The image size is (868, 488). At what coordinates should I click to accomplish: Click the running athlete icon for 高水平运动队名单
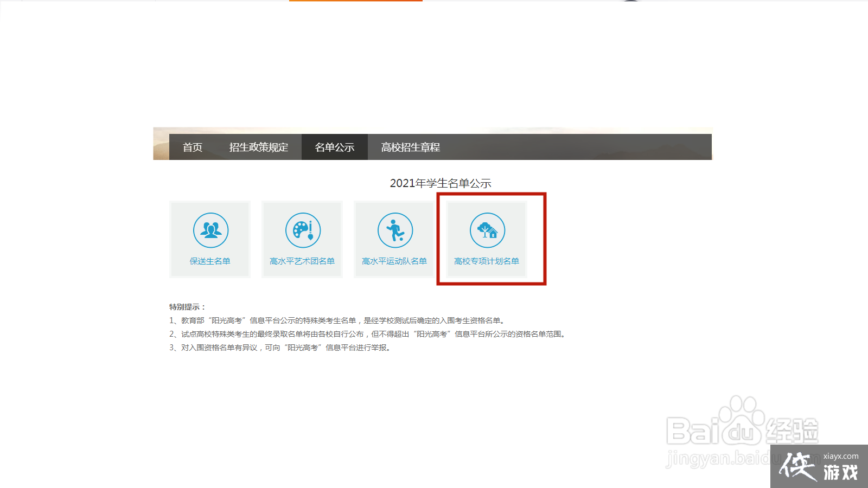click(395, 230)
